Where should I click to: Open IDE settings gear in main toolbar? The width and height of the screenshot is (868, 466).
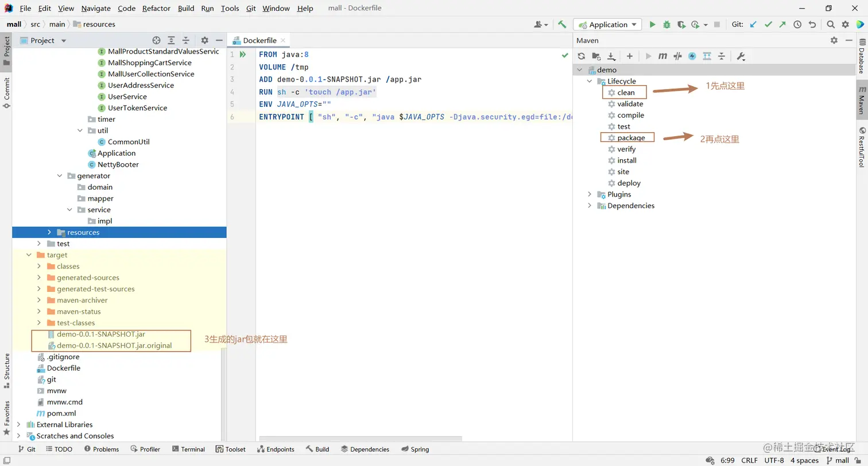845,25
